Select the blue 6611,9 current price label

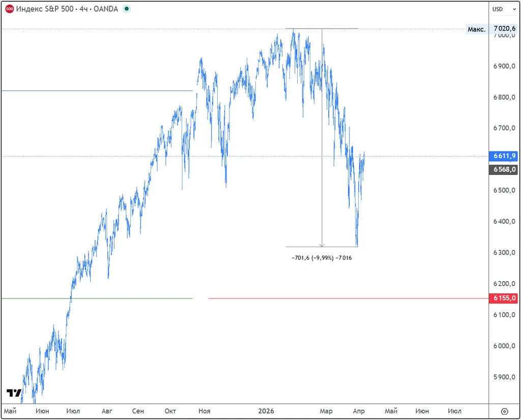[x=503, y=156]
